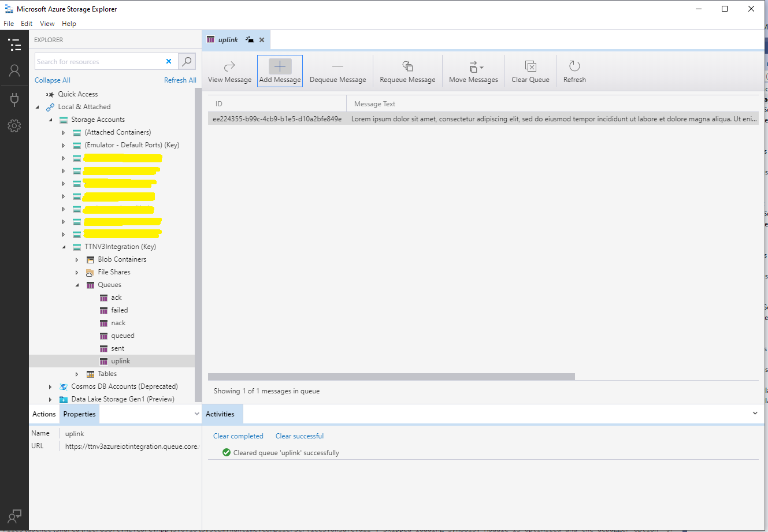Open the Edit menu

tap(27, 24)
